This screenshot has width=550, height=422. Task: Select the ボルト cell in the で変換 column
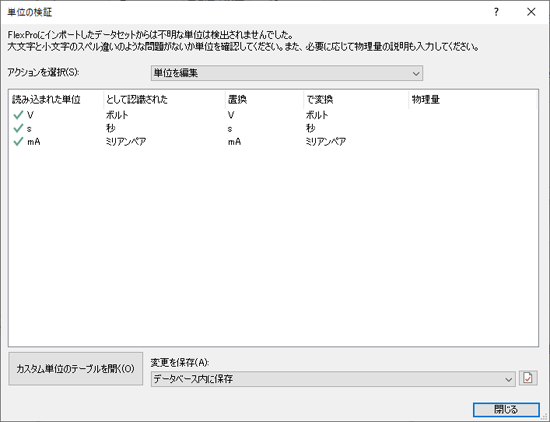point(317,115)
